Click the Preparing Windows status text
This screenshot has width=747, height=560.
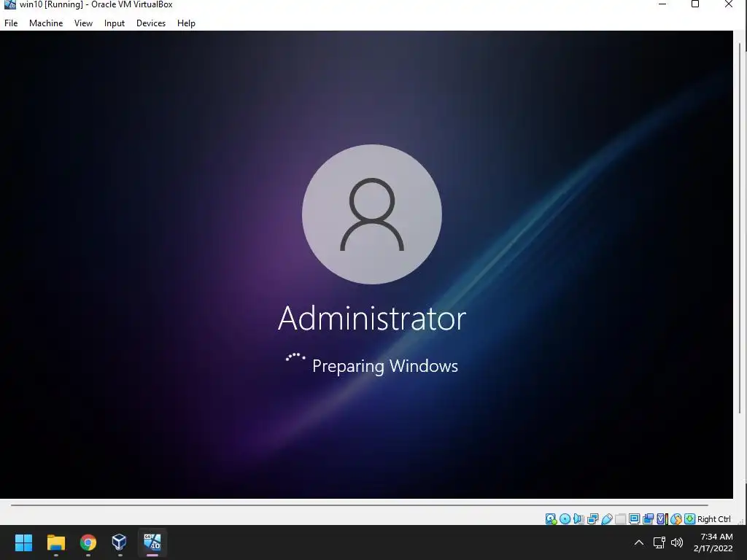pos(385,366)
